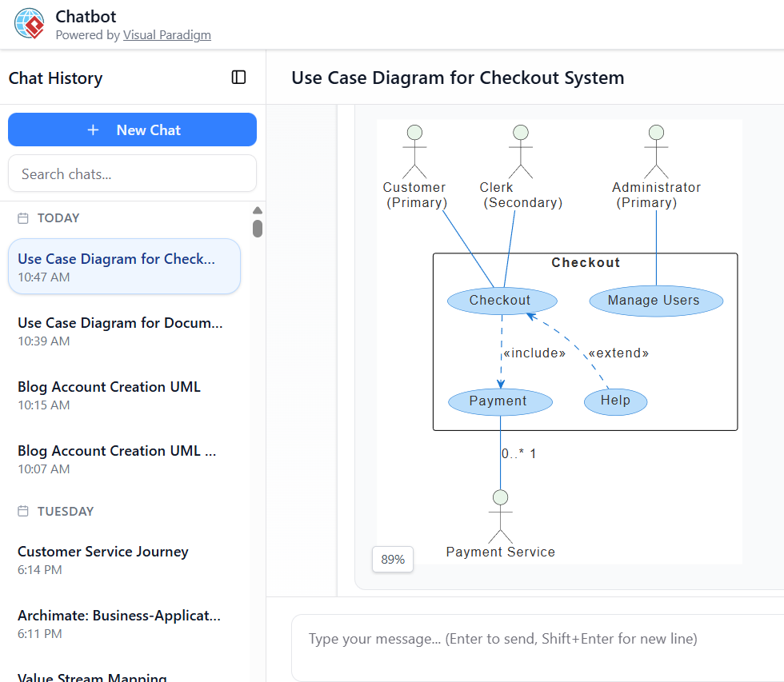Click the 89% zoom level indicator

pyautogui.click(x=393, y=560)
